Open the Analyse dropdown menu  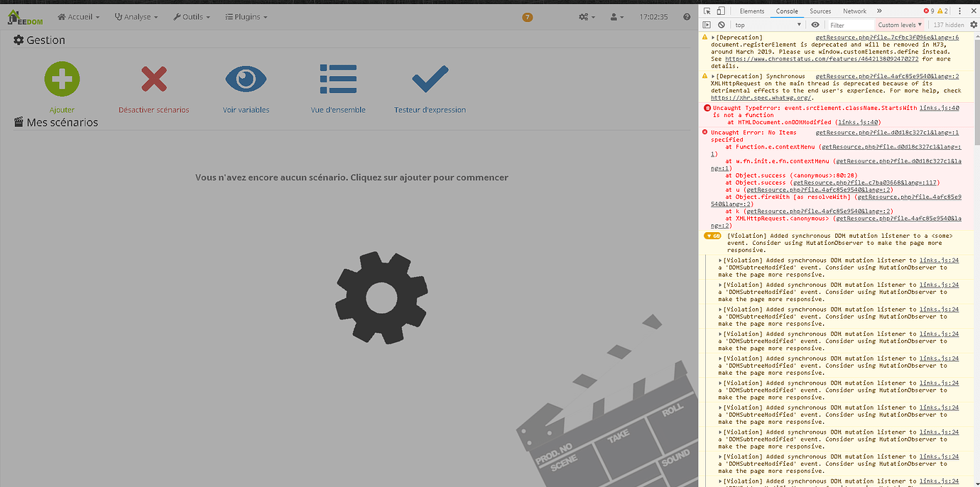pos(137,17)
